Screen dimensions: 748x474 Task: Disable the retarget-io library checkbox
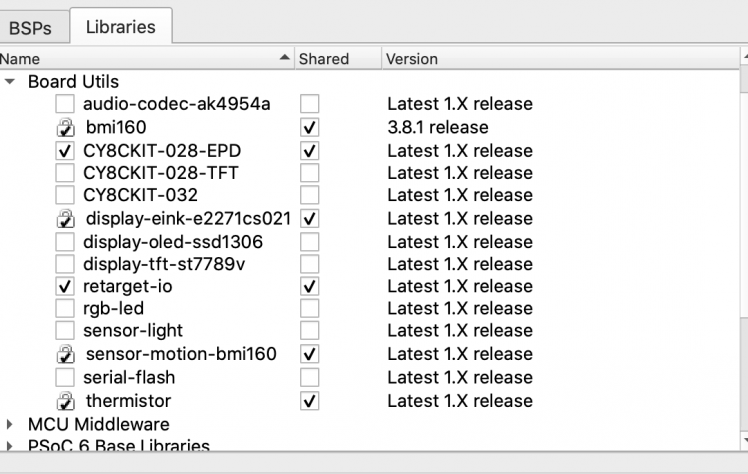[65, 287]
